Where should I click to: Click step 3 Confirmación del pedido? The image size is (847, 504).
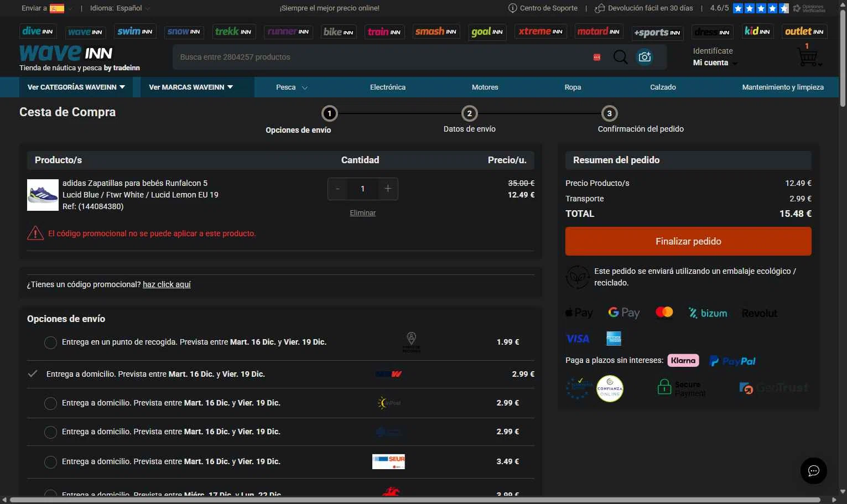pos(610,113)
